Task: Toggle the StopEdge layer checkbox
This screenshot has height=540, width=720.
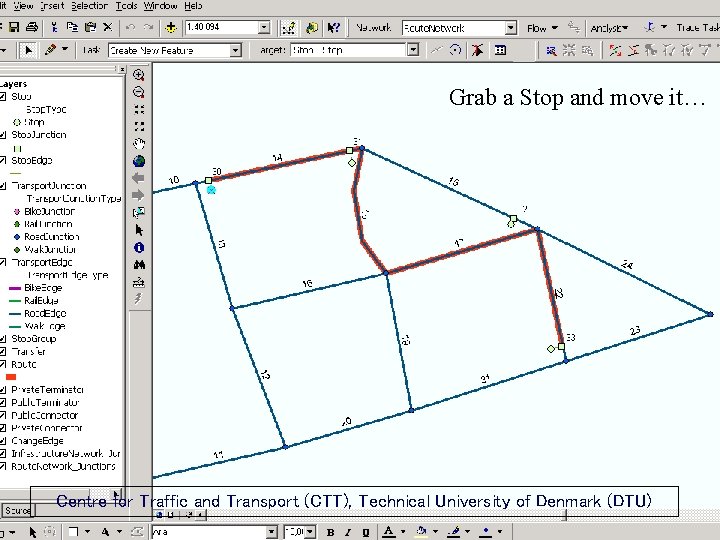Action: [x=3, y=160]
